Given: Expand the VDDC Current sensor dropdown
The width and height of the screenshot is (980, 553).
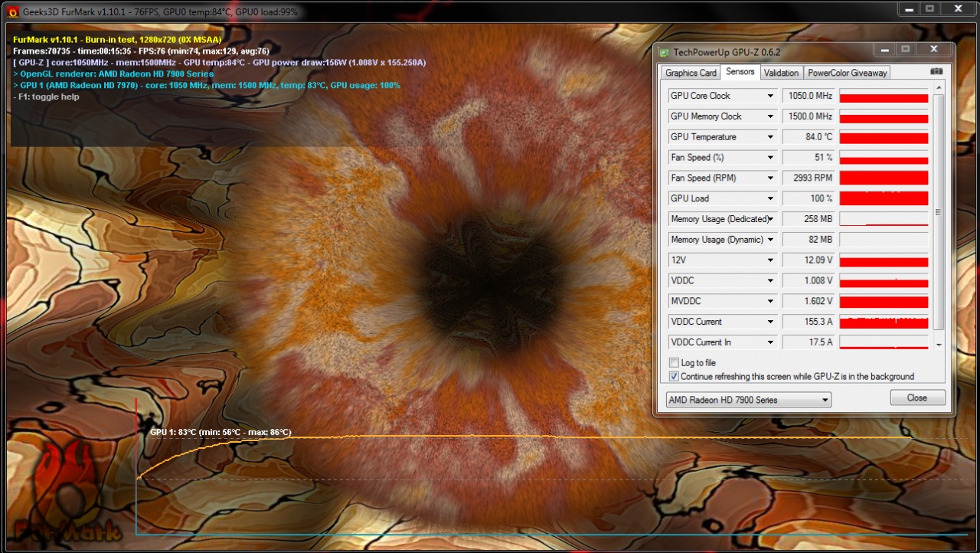Looking at the screenshot, I should 771,322.
